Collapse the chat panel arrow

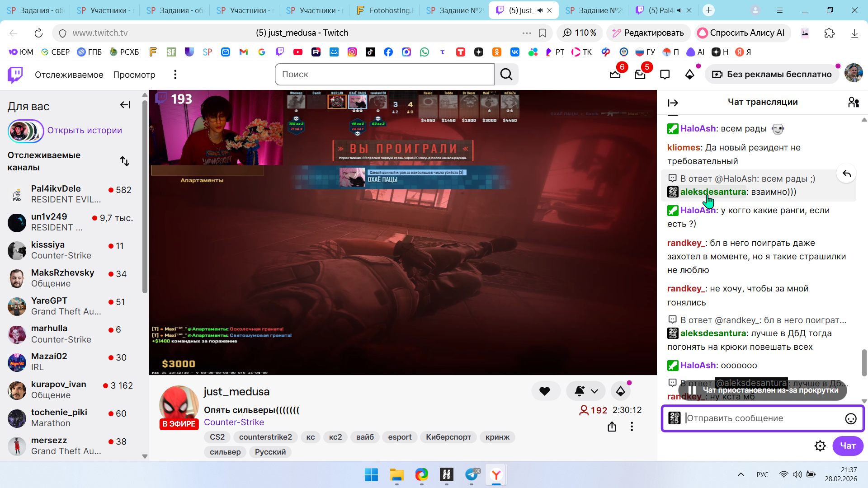tap(673, 103)
